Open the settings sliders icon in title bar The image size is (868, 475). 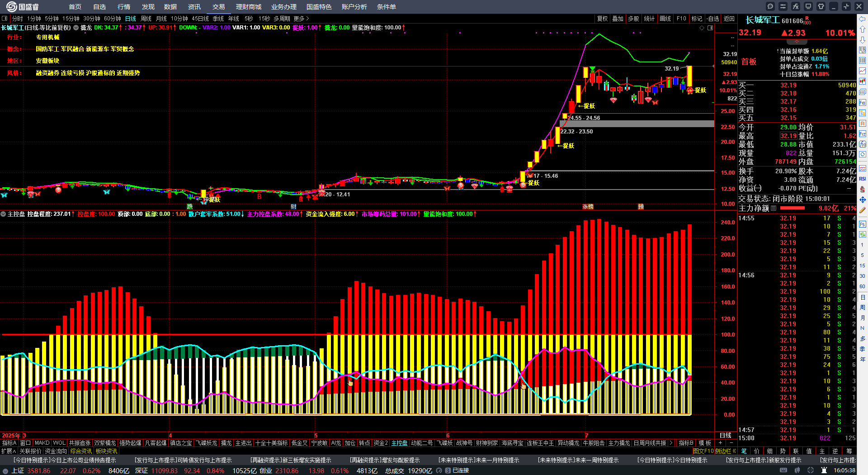point(783,6)
